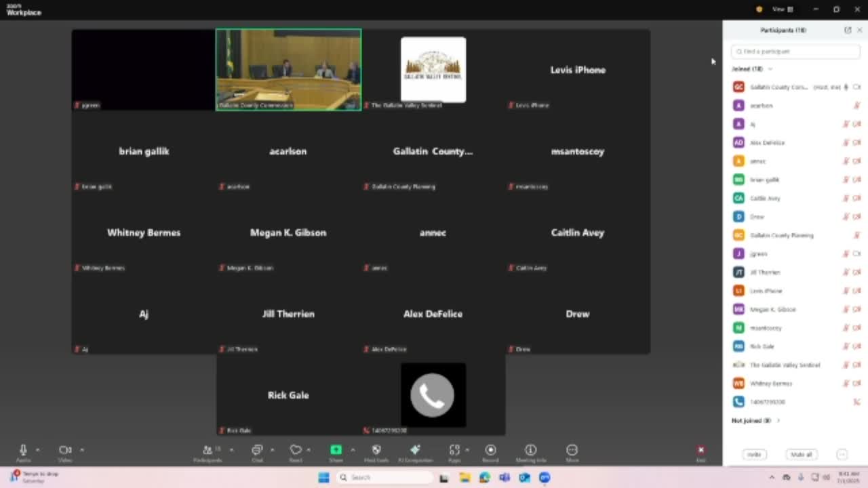The width and height of the screenshot is (868, 488).
Task: Click the Invite button in the Participants panel
Action: point(754,455)
